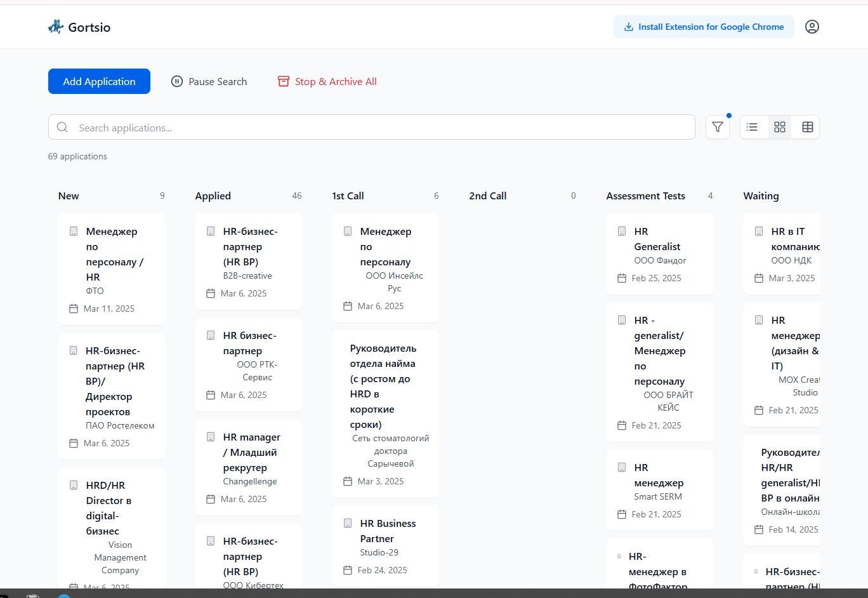Click Stop & Archive All

pos(327,81)
